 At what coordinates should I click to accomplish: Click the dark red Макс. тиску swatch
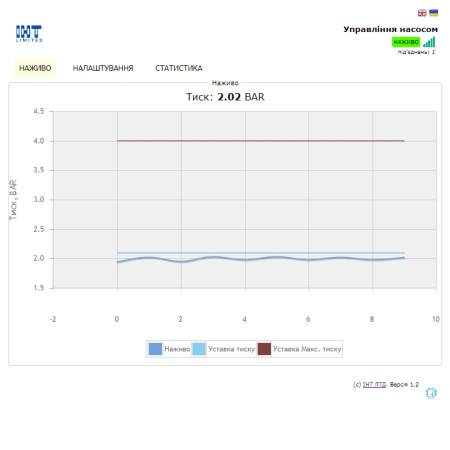[264, 349]
